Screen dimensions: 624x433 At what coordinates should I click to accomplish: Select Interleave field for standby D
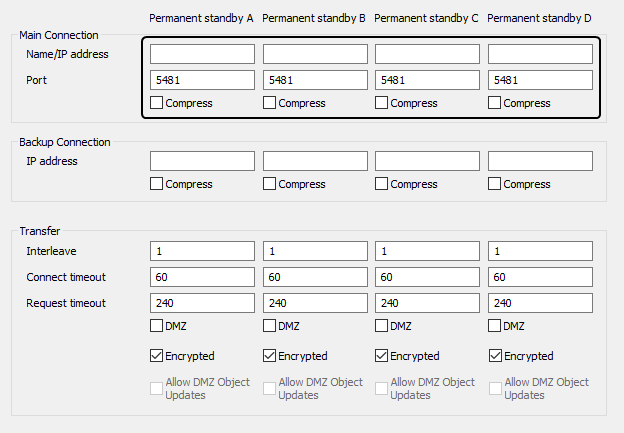click(x=540, y=251)
